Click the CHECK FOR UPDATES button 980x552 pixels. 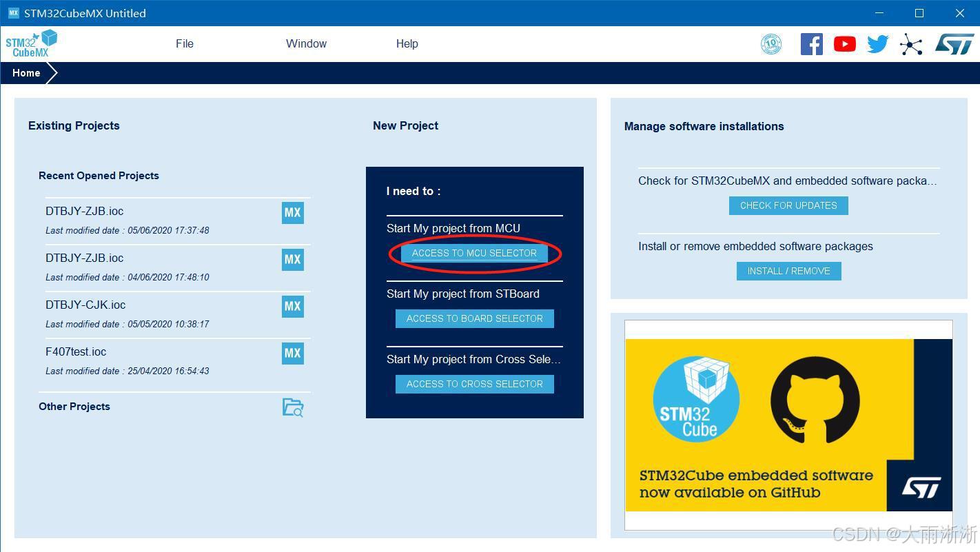(x=788, y=205)
